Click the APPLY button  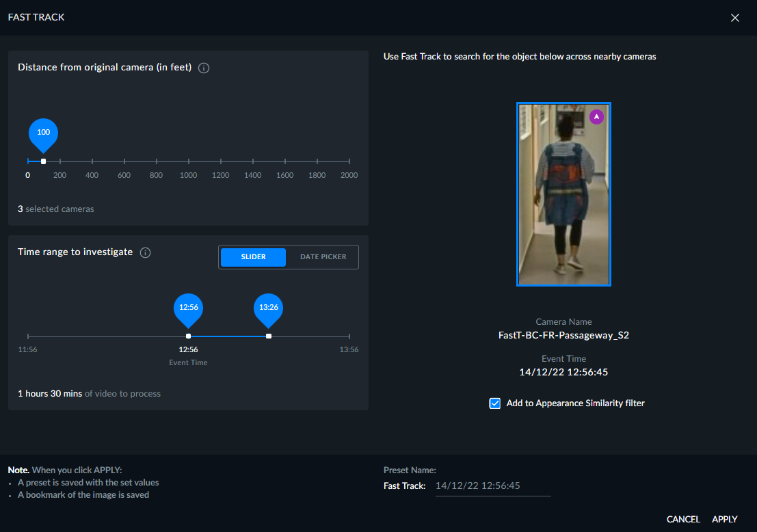click(725, 520)
